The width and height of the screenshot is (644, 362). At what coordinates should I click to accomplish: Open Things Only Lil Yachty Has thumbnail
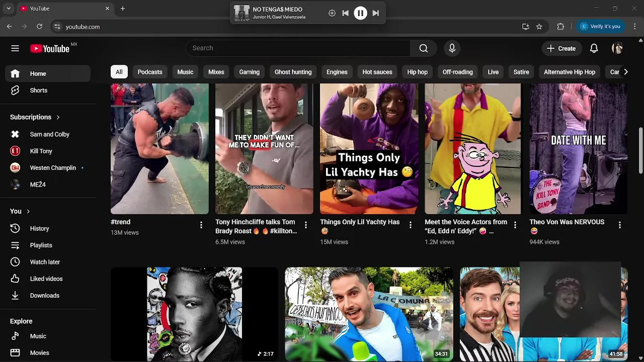tap(369, 149)
